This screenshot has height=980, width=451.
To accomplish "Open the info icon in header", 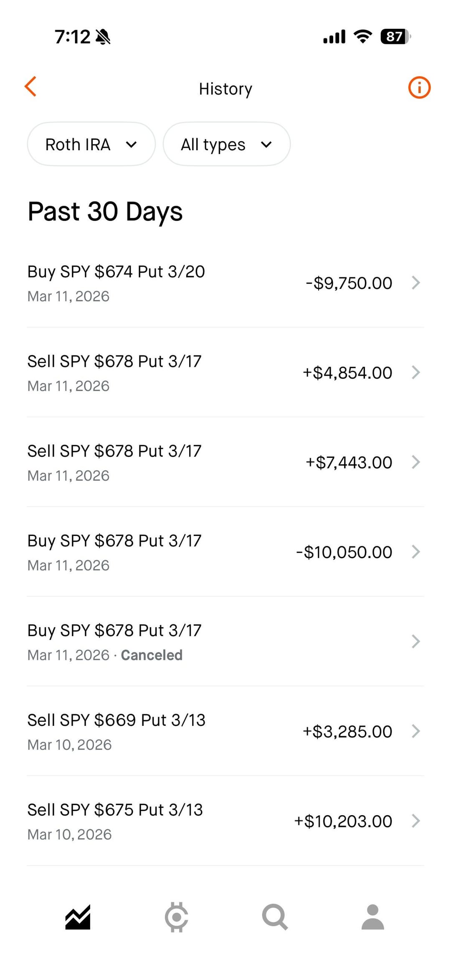I will [419, 88].
